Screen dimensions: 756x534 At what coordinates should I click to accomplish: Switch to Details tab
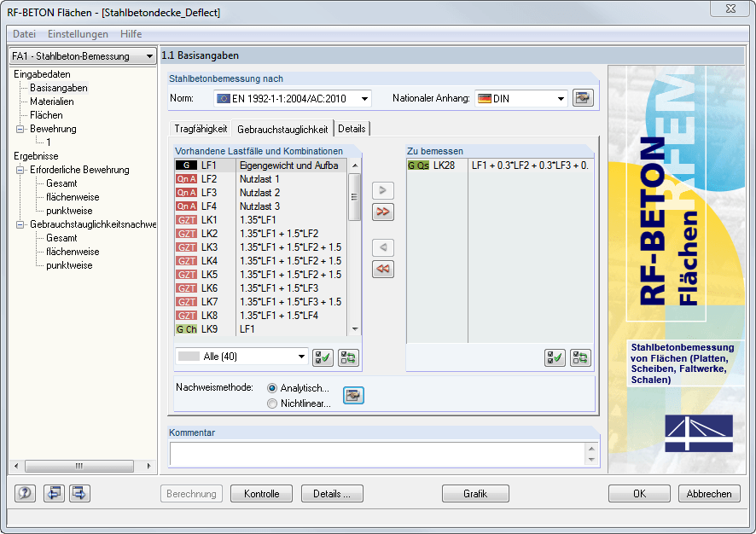pyautogui.click(x=352, y=129)
